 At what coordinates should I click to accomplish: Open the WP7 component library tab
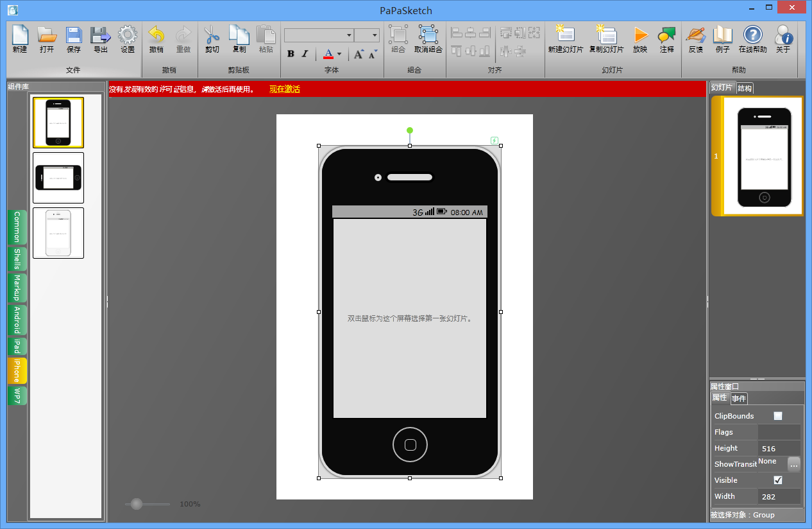[17, 395]
